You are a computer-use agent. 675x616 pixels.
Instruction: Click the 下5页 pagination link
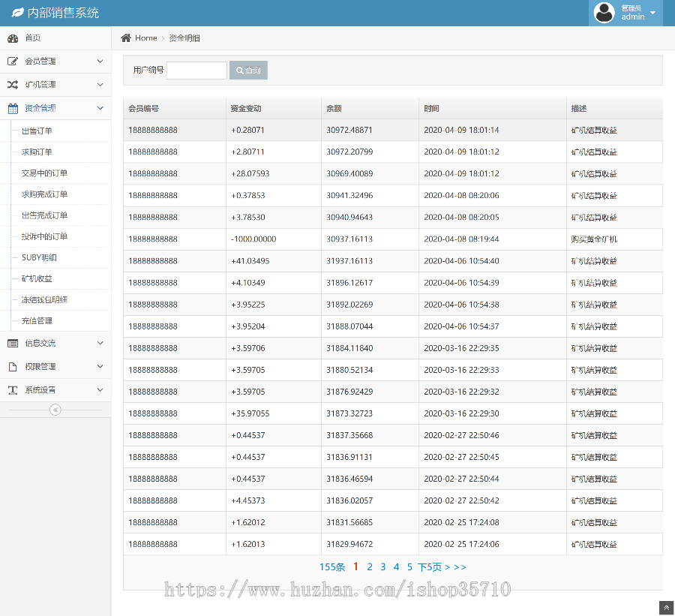pos(431,567)
